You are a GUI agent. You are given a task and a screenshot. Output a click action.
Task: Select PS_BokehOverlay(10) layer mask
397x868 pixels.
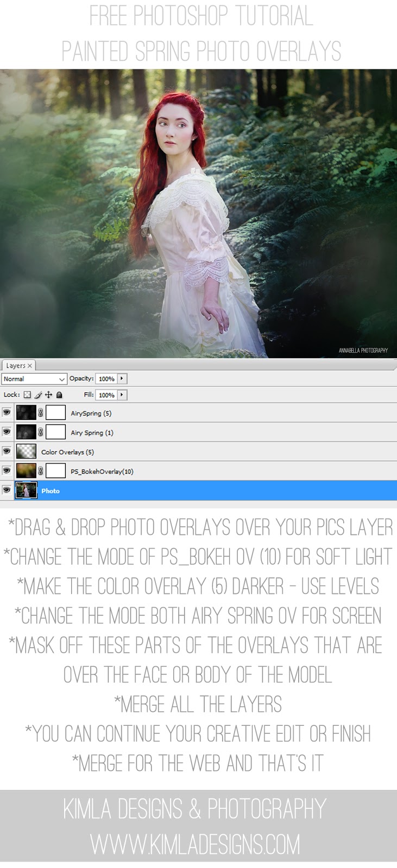click(55, 471)
